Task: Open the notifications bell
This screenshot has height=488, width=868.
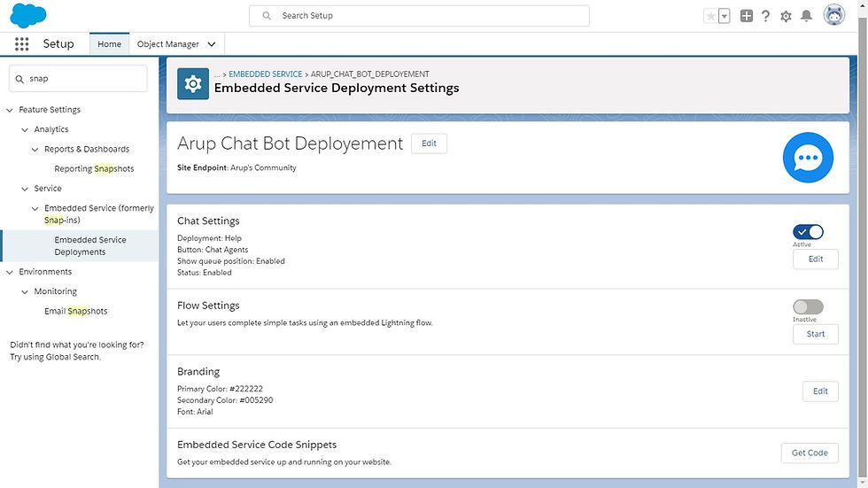Action: click(x=807, y=16)
